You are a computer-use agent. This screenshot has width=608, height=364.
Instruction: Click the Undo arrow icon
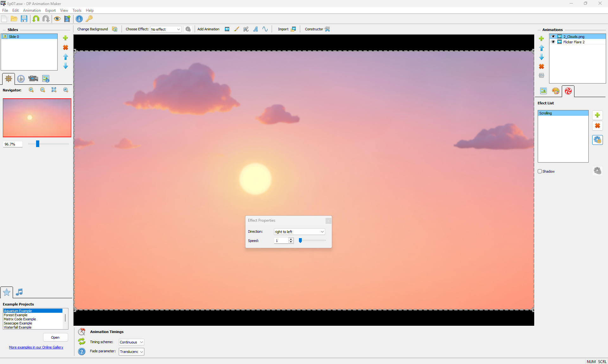(x=36, y=19)
